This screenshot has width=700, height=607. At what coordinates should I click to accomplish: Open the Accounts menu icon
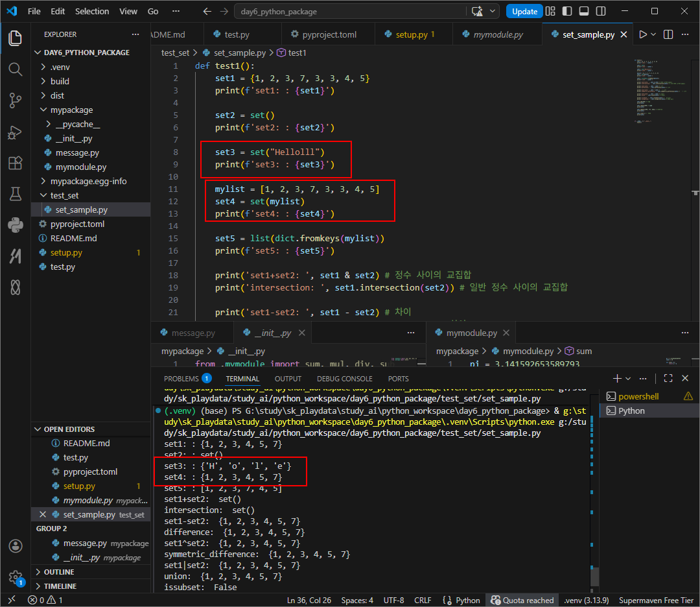click(x=15, y=546)
